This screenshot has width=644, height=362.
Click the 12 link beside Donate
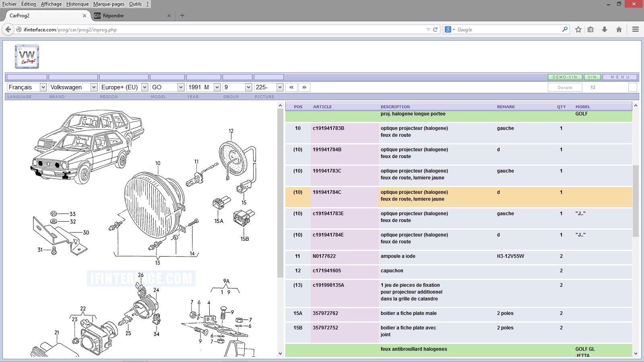[x=593, y=87]
